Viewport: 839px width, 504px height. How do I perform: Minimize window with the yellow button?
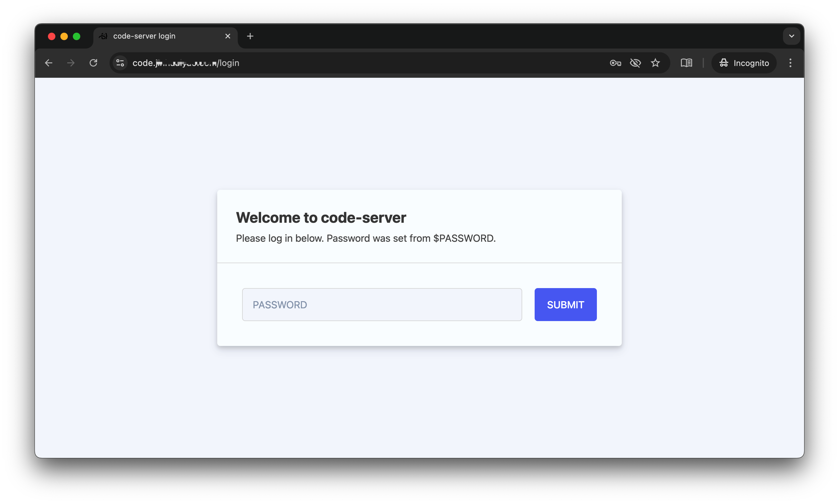pyautogui.click(x=64, y=36)
